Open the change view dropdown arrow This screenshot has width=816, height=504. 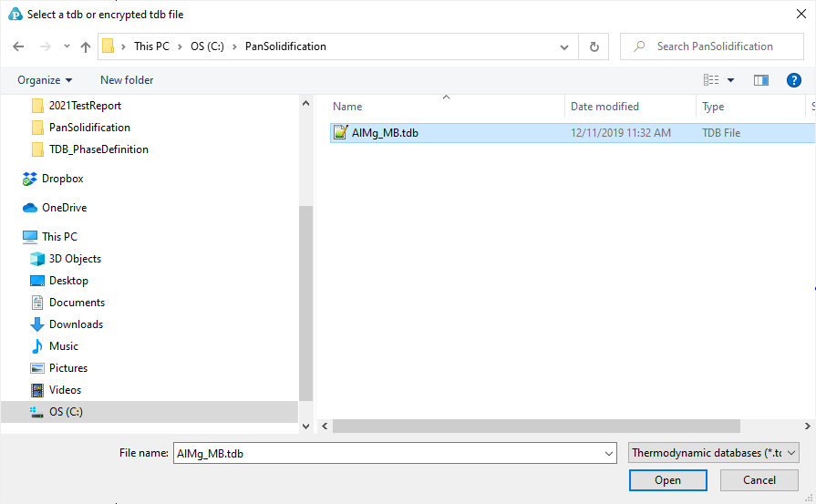point(730,80)
